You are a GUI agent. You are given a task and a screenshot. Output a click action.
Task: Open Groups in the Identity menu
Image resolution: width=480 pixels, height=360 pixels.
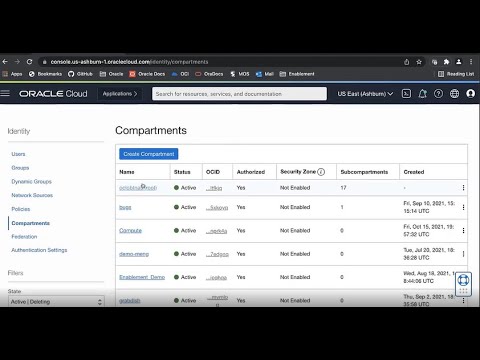[20, 168]
